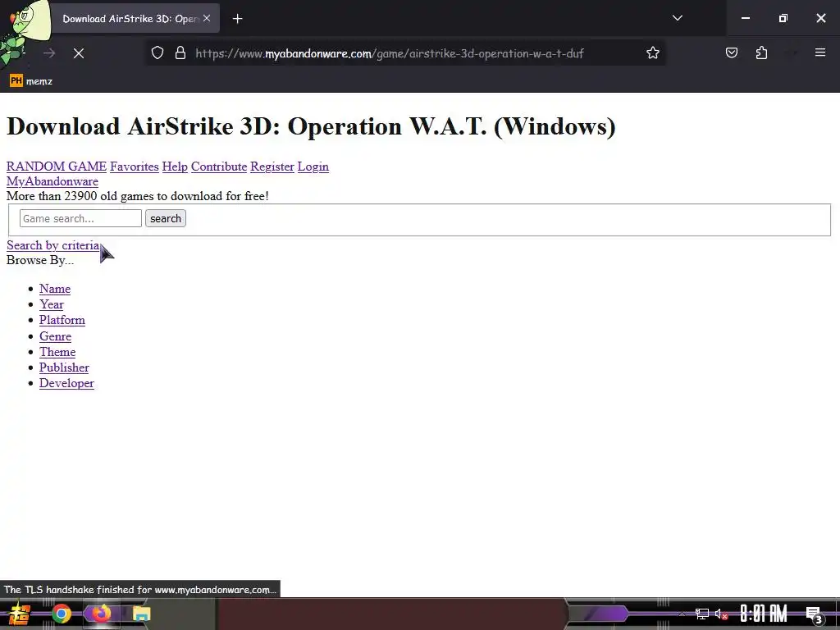Click the Contribute link
The image size is (840, 630).
click(x=218, y=167)
